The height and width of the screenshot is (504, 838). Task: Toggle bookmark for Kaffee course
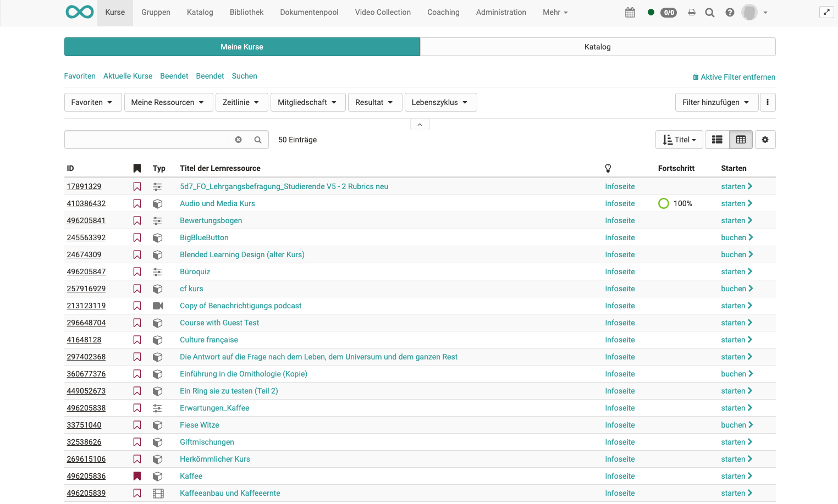137,476
